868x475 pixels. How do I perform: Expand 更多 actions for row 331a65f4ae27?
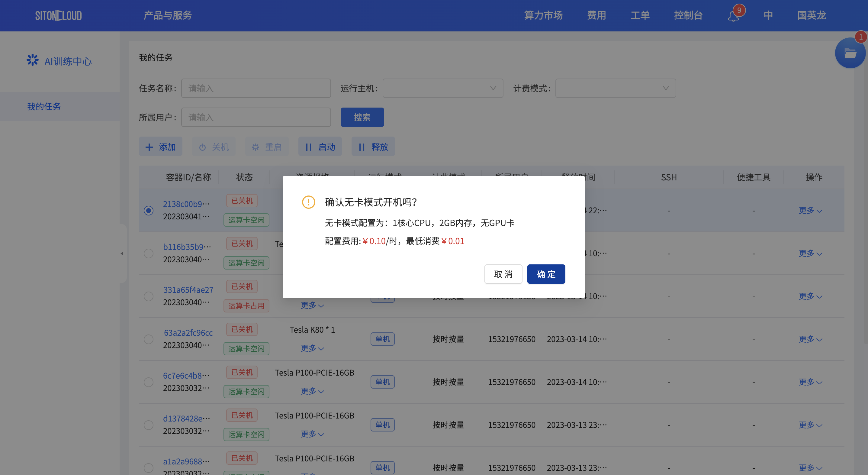[x=810, y=296]
